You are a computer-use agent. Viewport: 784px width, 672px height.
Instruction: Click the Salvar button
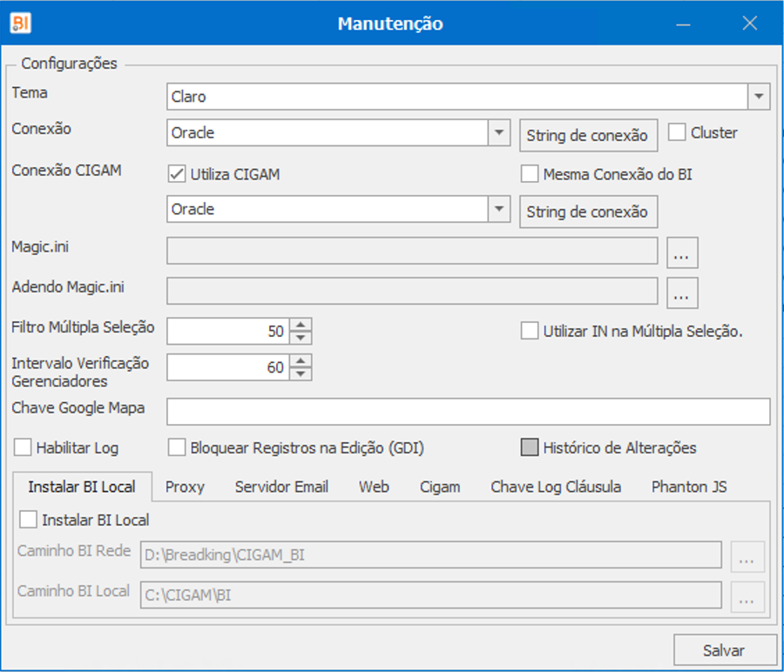[x=724, y=650]
